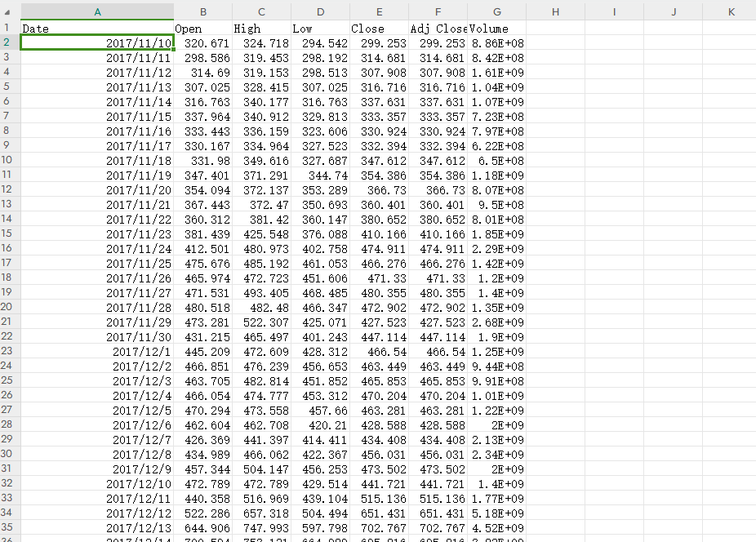Select column J header
756x542 pixels.
click(x=674, y=12)
